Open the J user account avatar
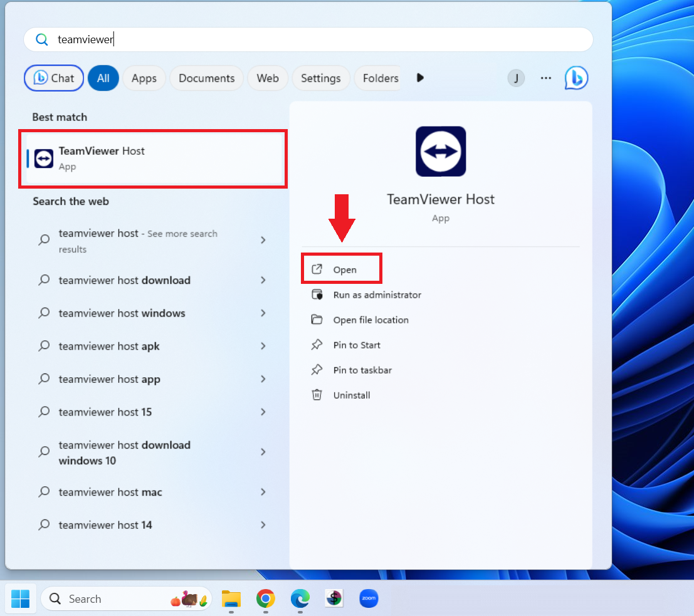 tap(515, 78)
